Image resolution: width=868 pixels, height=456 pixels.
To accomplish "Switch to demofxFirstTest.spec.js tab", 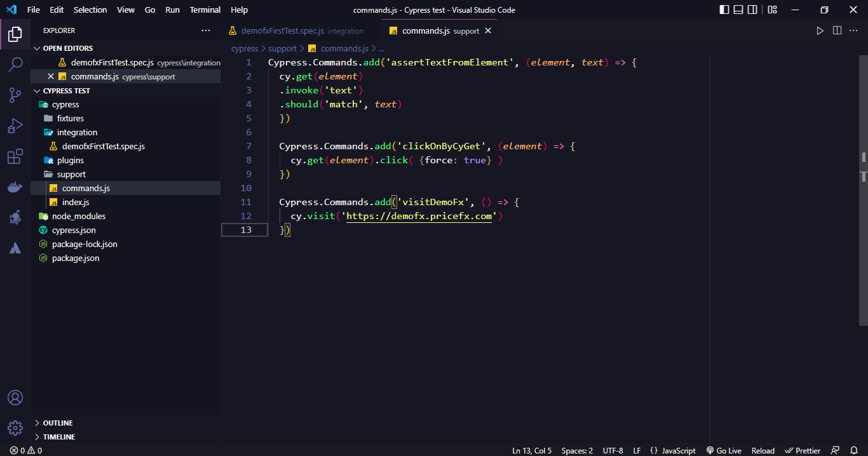I will (x=282, y=30).
